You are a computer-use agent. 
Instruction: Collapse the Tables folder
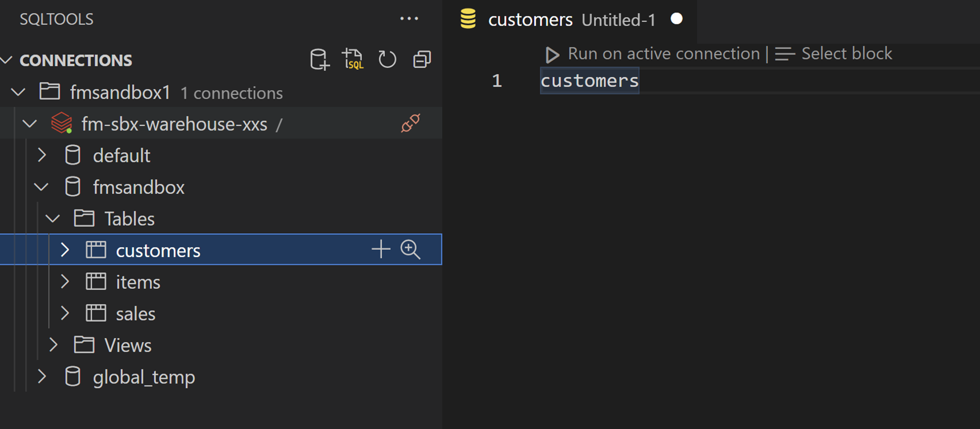click(x=53, y=218)
